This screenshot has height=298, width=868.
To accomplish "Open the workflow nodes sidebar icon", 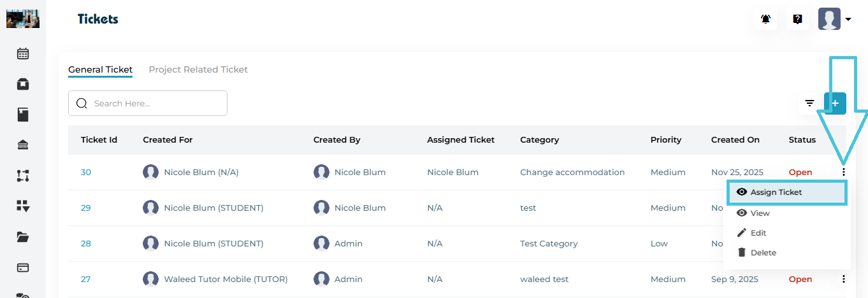I will coord(23,176).
